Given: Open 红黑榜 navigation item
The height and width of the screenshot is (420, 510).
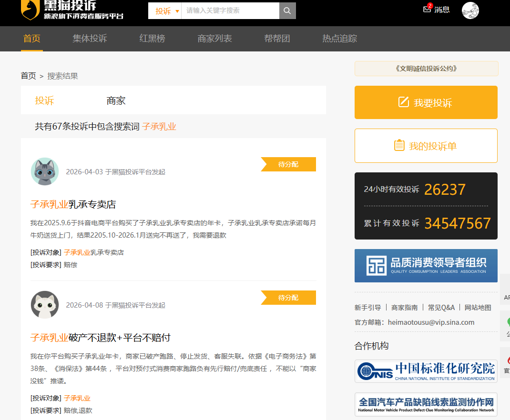Looking at the screenshot, I should 152,39.
